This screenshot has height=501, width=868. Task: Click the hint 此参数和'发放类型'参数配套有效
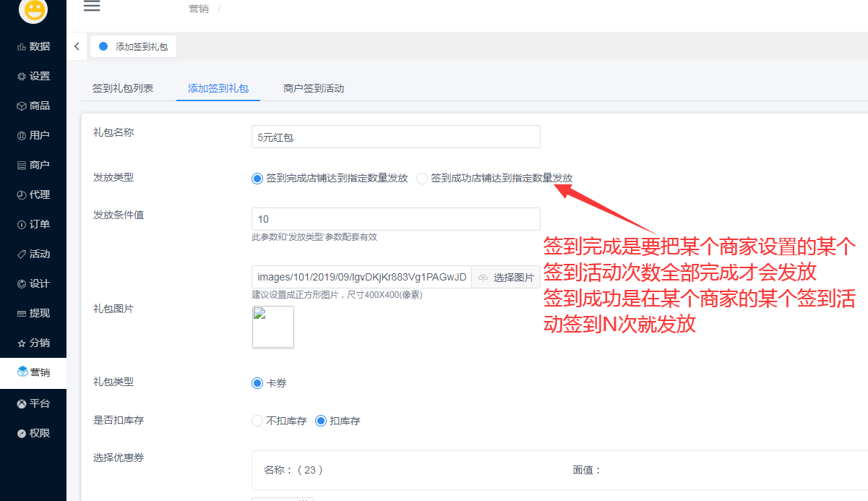point(314,237)
